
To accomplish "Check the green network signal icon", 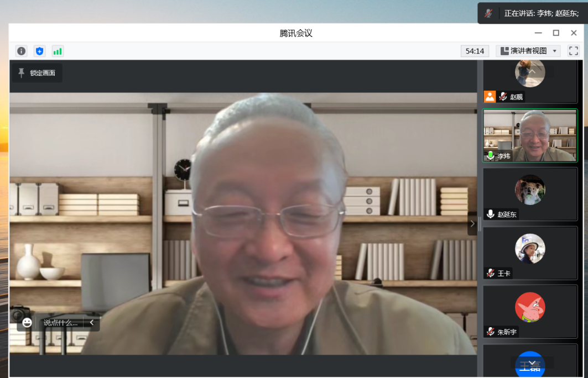I will coord(58,51).
